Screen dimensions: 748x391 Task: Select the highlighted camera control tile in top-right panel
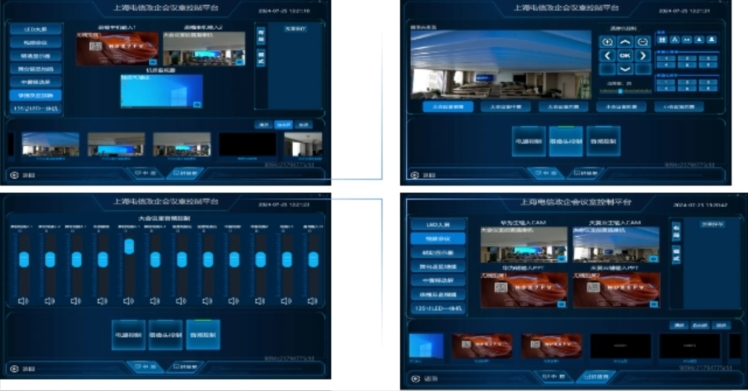click(566, 141)
